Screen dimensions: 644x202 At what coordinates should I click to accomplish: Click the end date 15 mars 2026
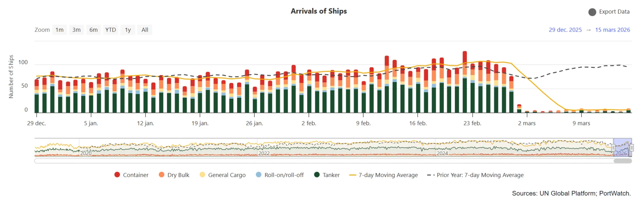612,30
